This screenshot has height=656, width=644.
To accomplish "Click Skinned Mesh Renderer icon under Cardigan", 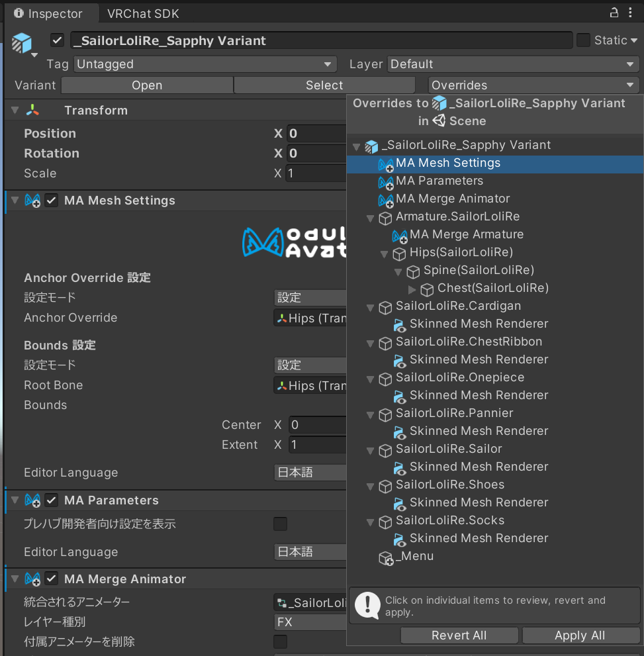I will coord(399,325).
